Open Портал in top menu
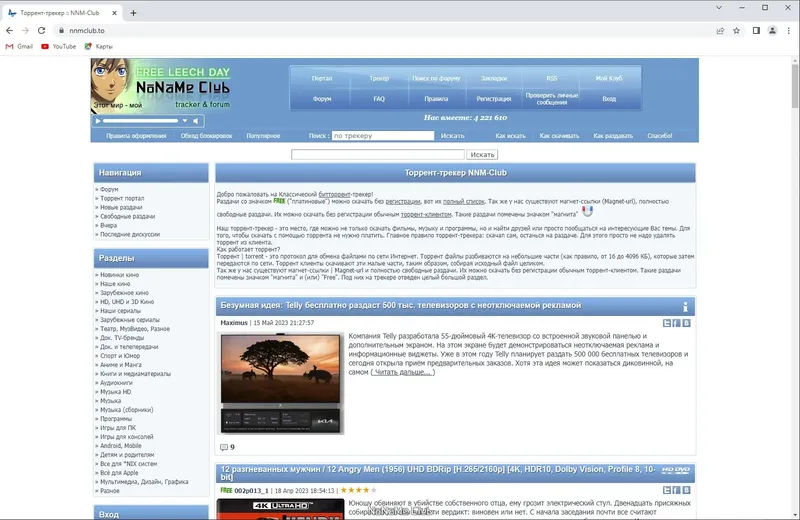This screenshot has height=520, width=800. point(322,79)
